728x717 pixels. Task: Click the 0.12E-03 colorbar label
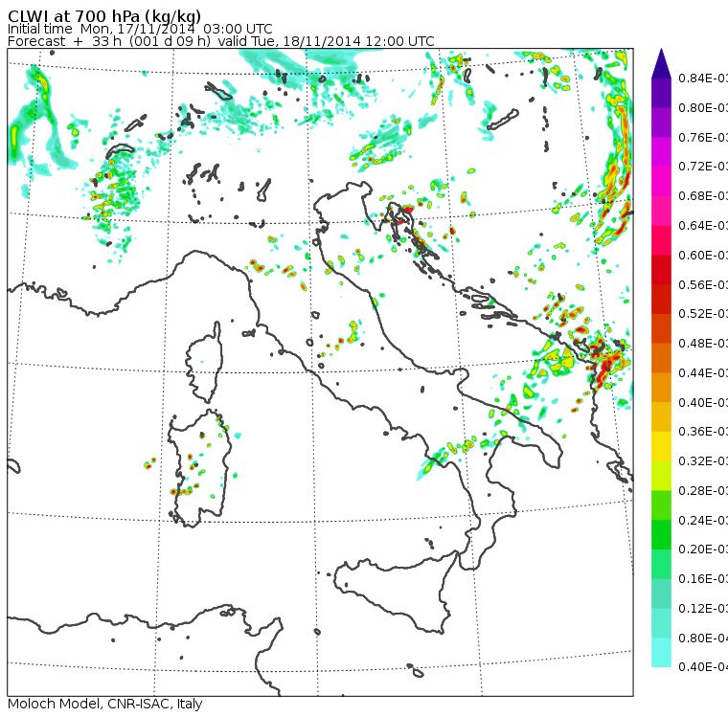click(703, 608)
